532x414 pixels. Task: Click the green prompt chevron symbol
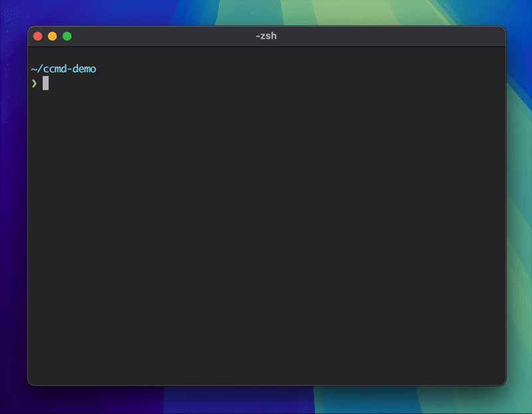pyautogui.click(x=34, y=83)
